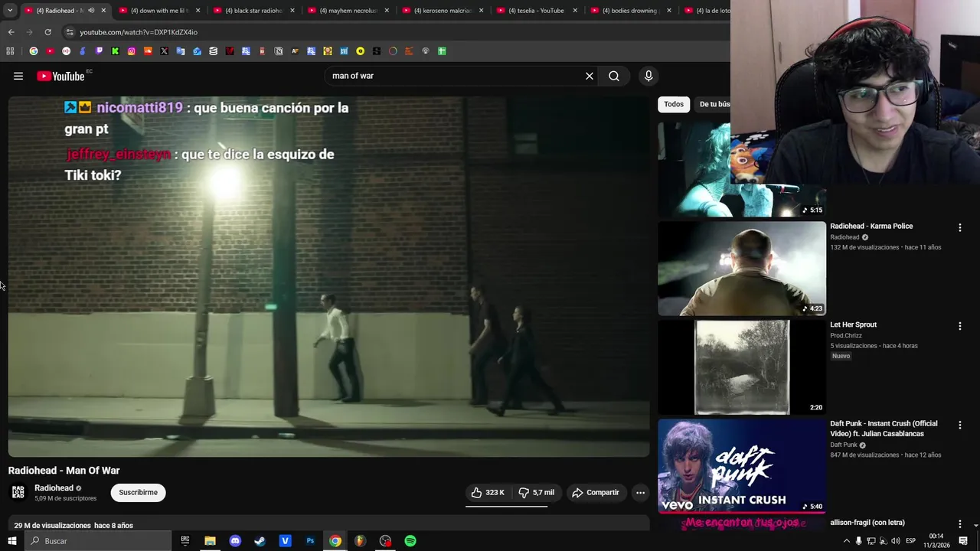Open options menu for Let Her Sprout
Image resolution: width=980 pixels, height=551 pixels.
point(960,326)
